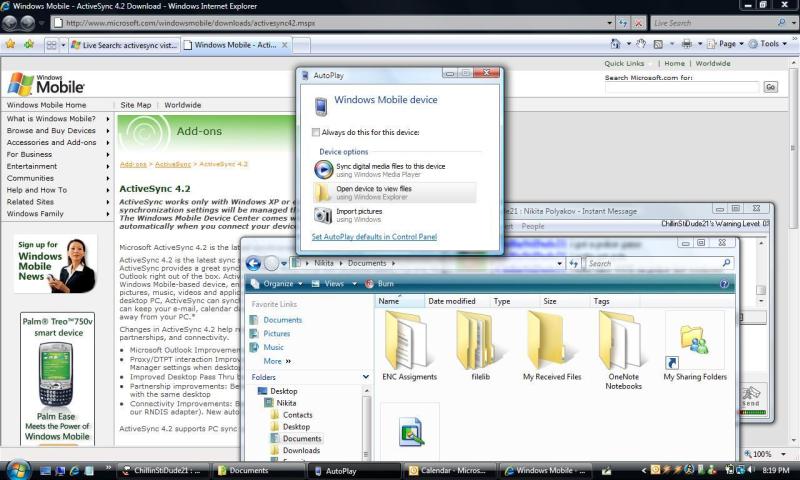Screen dimensions: 800x480
Task: Open Set AutoPlay defaults in Control Panel
Action: tap(374, 237)
